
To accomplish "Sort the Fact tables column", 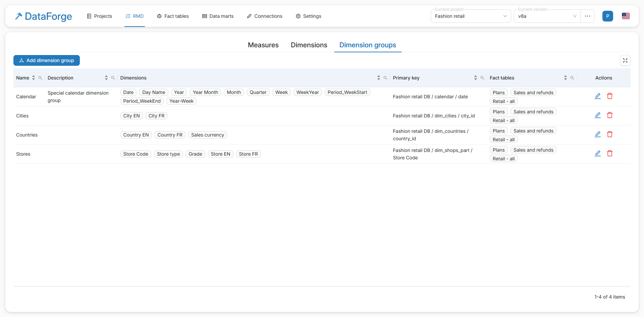I will (x=565, y=78).
